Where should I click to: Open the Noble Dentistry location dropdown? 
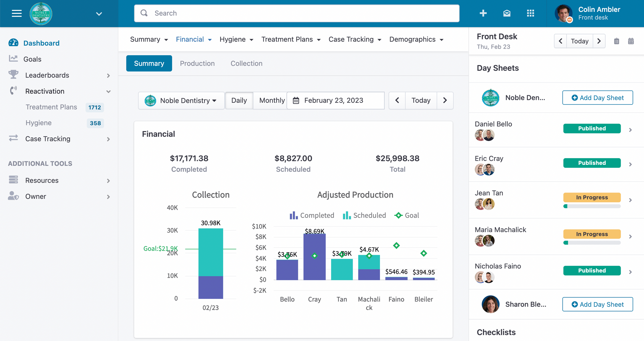pos(181,100)
